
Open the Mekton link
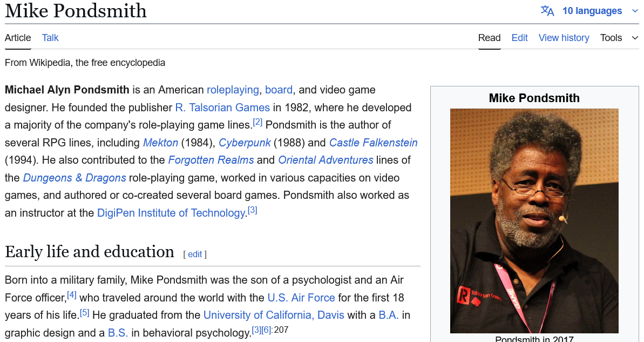(160, 143)
